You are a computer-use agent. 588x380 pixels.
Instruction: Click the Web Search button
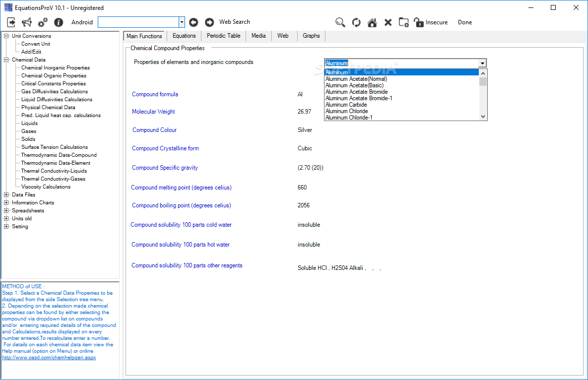coord(234,22)
